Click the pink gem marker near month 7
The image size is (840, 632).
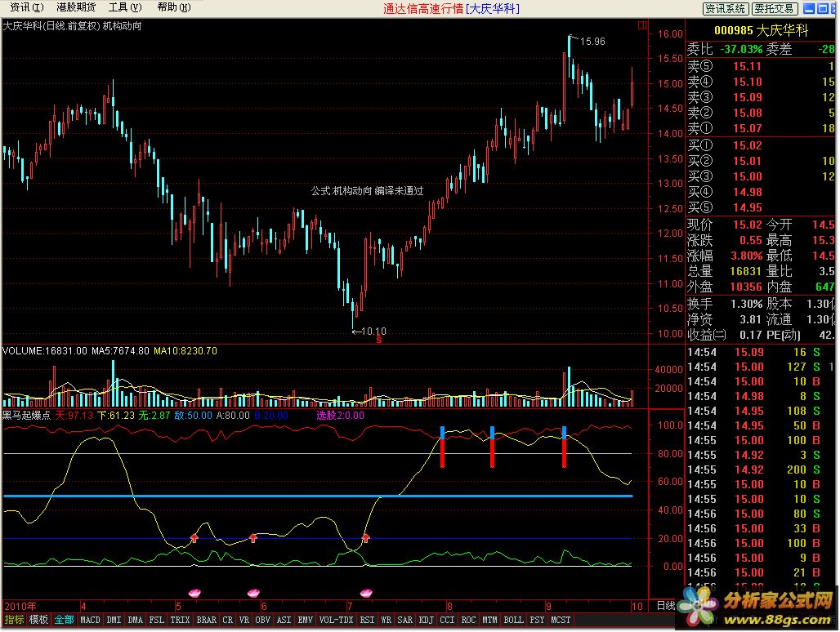pyautogui.click(x=366, y=593)
